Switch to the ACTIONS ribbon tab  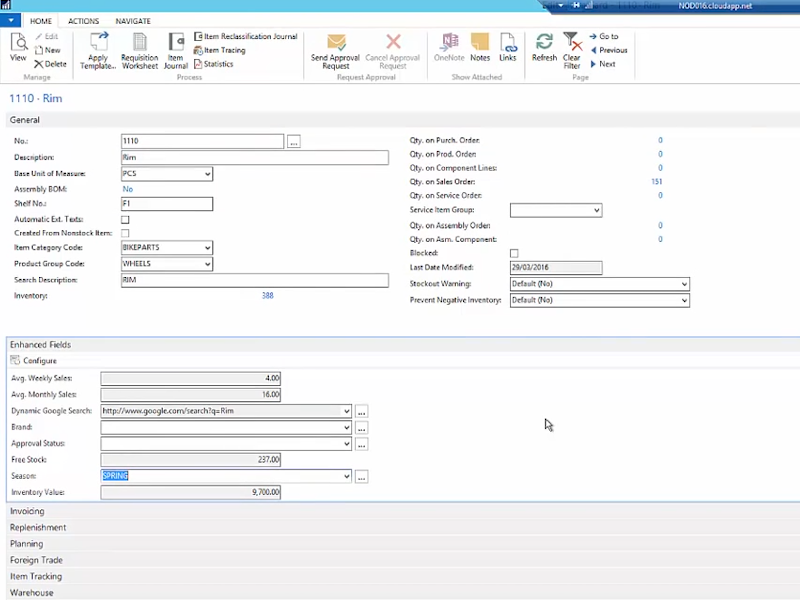click(x=84, y=21)
